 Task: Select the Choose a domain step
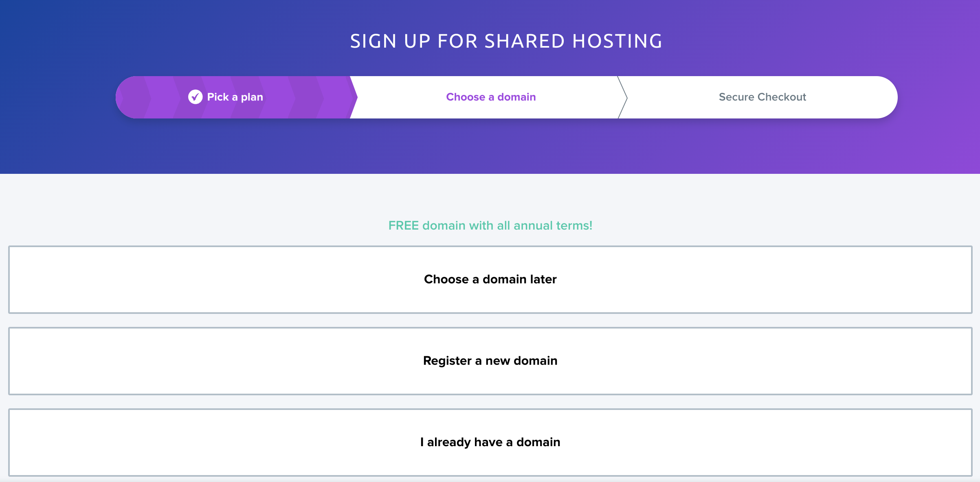click(490, 97)
